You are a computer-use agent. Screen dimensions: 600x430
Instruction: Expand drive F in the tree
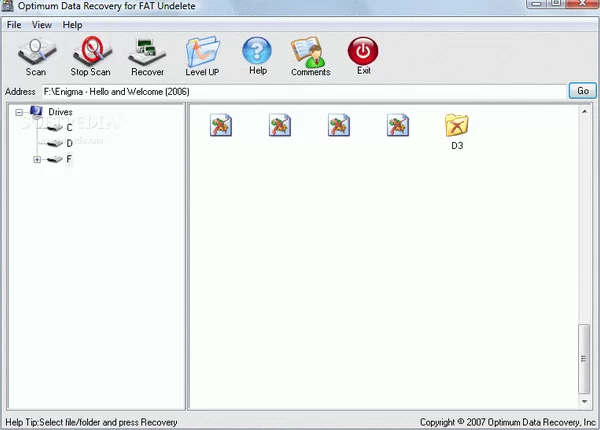tap(37, 160)
